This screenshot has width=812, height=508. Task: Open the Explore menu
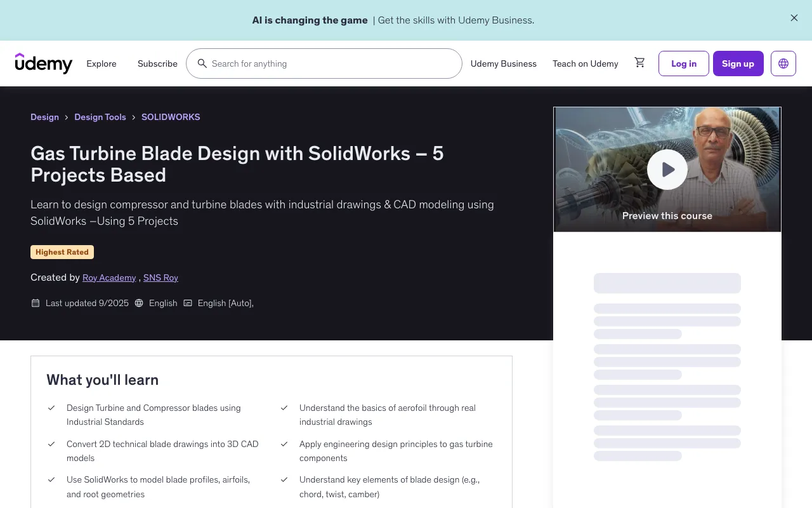101,63
